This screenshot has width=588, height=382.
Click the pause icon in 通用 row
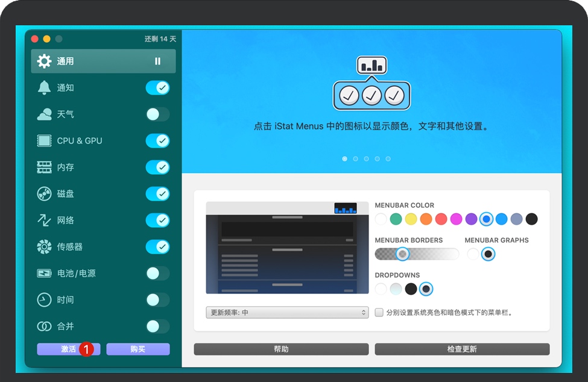click(157, 61)
